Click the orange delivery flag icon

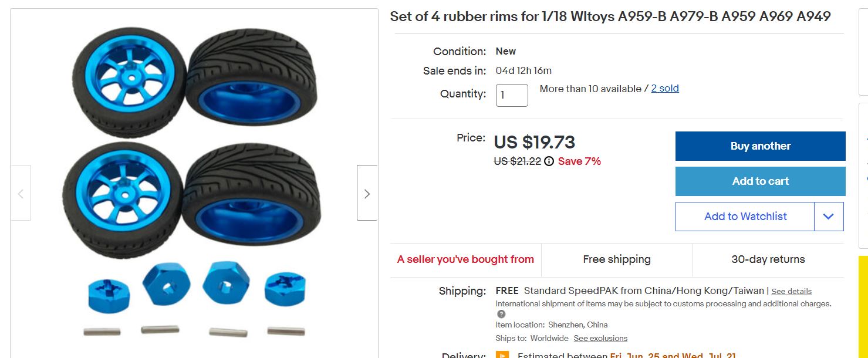[x=502, y=355]
